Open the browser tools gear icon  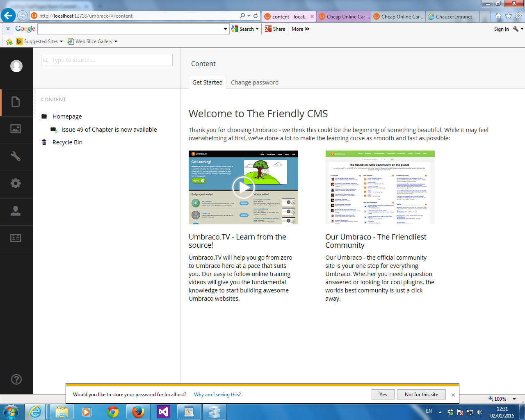(x=518, y=16)
